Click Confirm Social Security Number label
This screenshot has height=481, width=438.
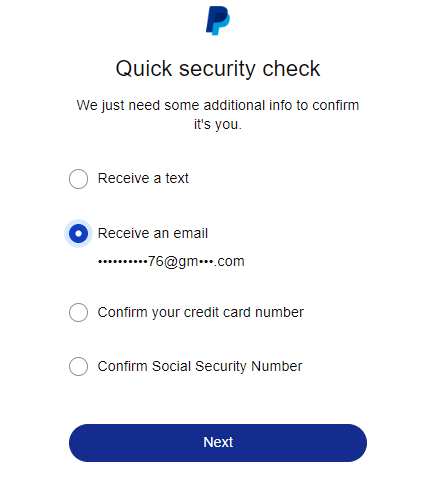(x=200, y=366)
